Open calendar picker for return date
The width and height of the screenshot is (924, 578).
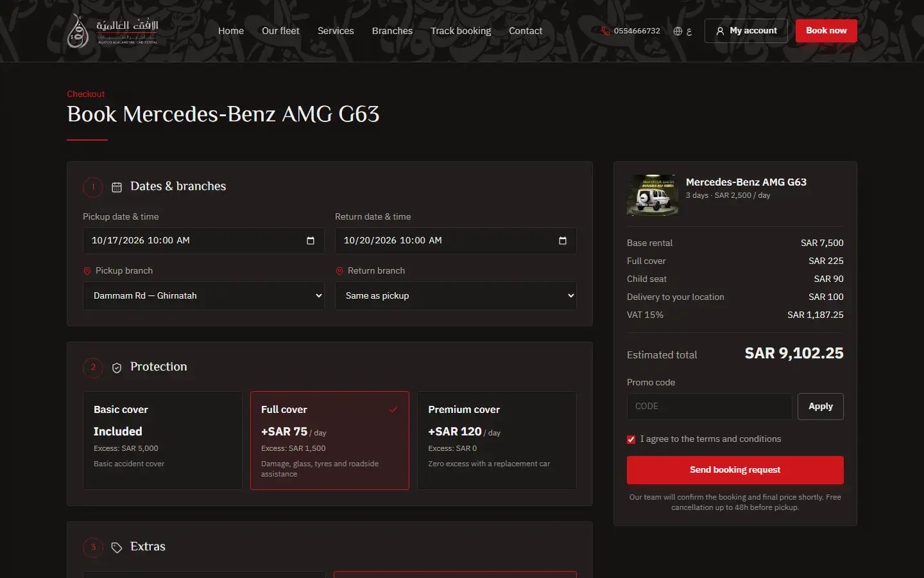click(563, 241)
